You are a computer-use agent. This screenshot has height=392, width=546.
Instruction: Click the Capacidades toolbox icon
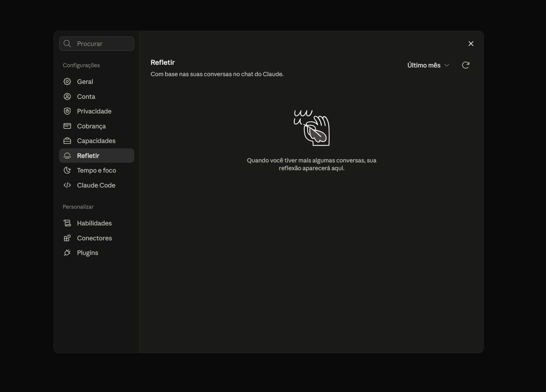click(67, 141)
